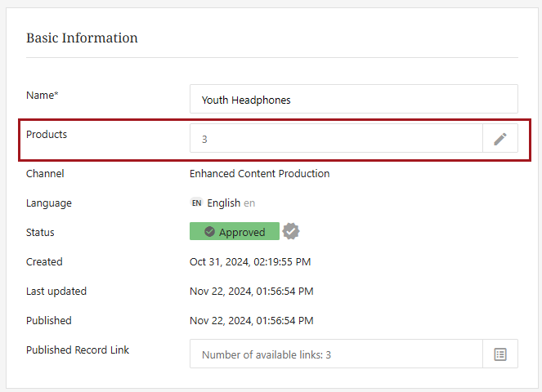Select the Number of available links field
The image size is (542, 392).
coord(336,354)
